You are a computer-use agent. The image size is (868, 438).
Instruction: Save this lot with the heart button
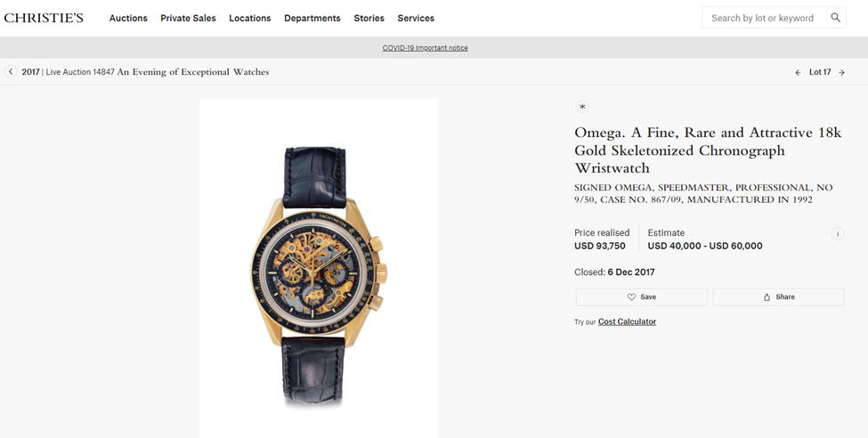(x=641, y=297)
